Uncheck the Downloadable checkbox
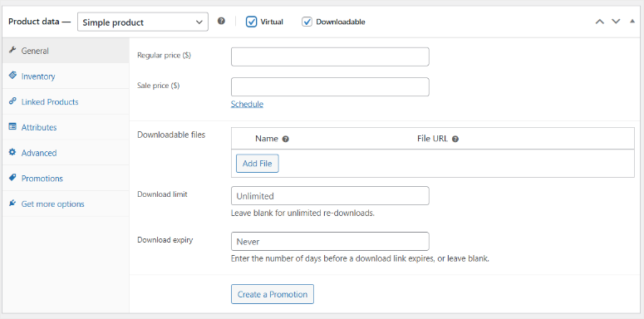The height and width of the screenshot is (319, 644). pos(307,22)
